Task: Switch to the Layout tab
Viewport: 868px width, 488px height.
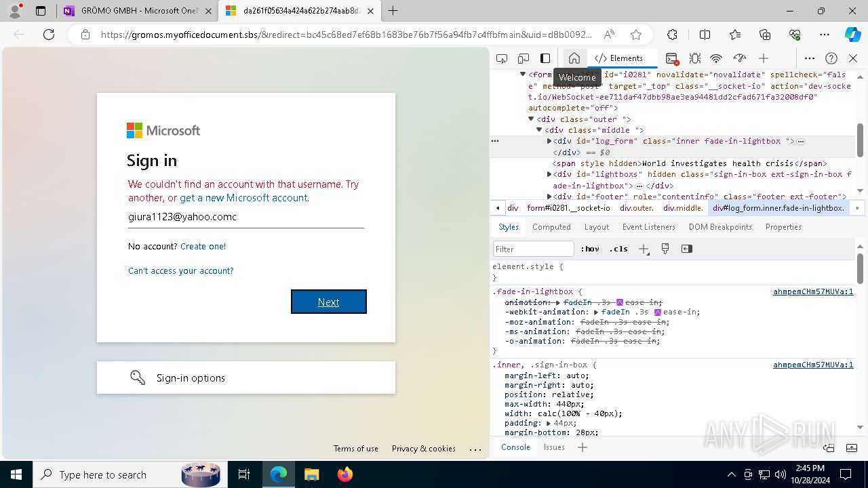Action: [597, 227]
